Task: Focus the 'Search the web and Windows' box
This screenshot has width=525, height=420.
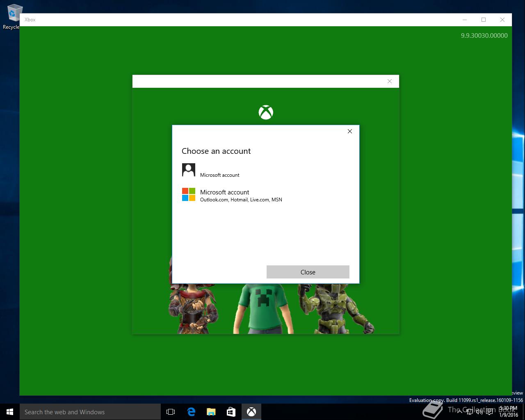Action: (x=90, y=412)
